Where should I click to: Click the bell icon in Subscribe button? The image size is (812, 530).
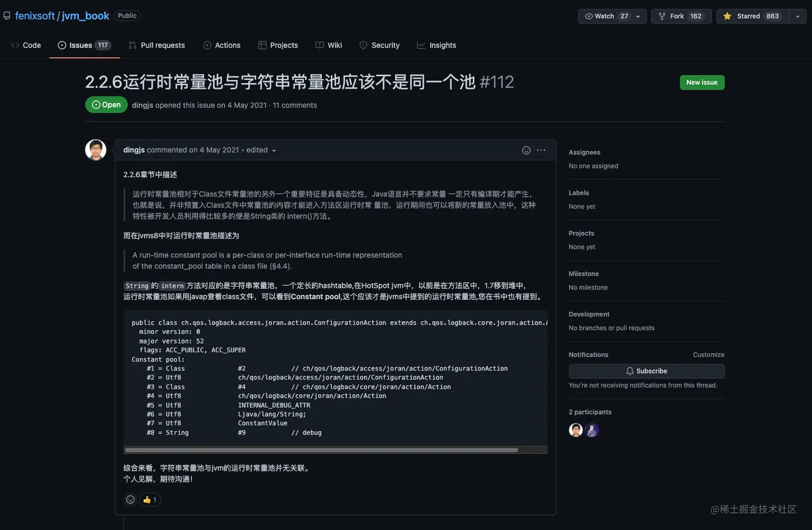630,371
